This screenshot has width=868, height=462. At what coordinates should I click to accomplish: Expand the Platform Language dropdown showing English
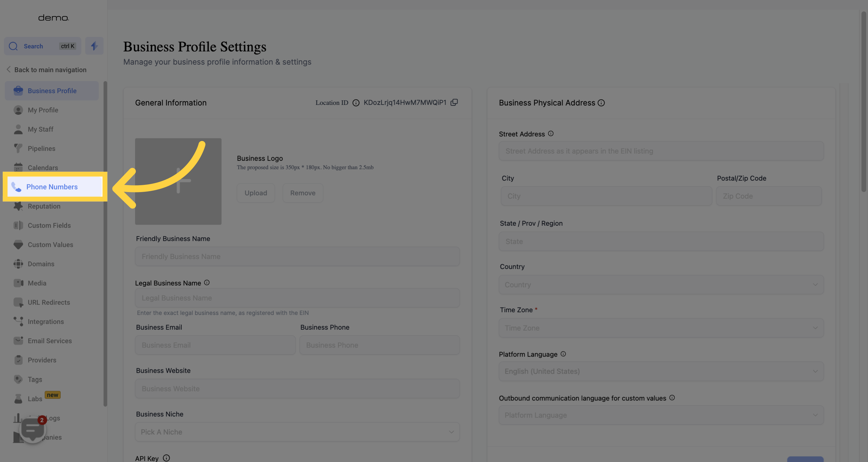click(661, 371)
